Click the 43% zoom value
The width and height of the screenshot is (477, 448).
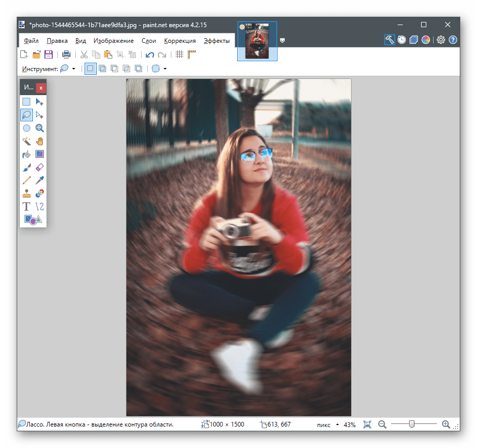350,425
